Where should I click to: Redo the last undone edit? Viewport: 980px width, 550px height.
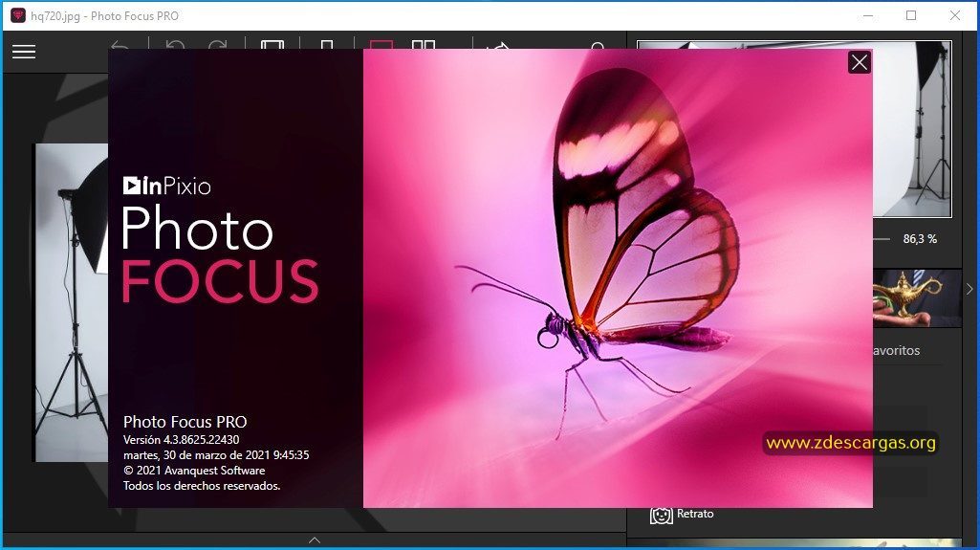217,45
